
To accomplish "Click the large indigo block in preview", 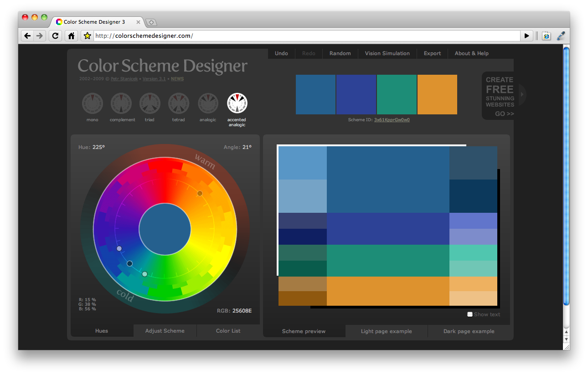I will [388, 229].
